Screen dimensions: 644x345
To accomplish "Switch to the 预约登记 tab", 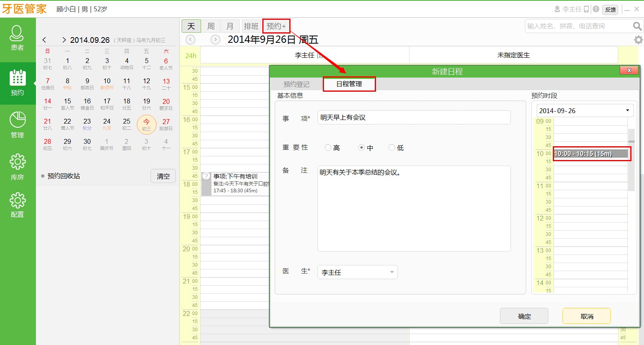I will pos(296,84).
